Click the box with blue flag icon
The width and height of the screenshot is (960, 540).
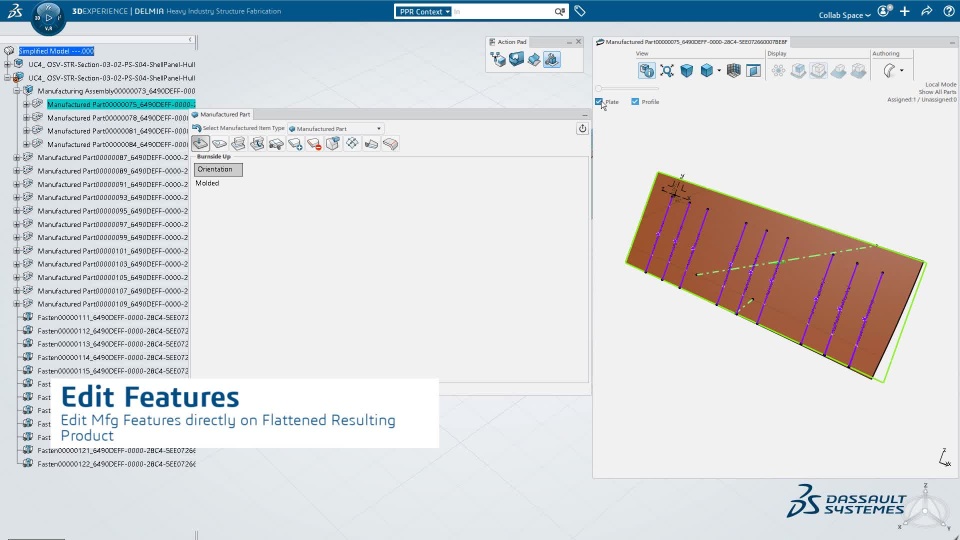(x=333, y=144)
